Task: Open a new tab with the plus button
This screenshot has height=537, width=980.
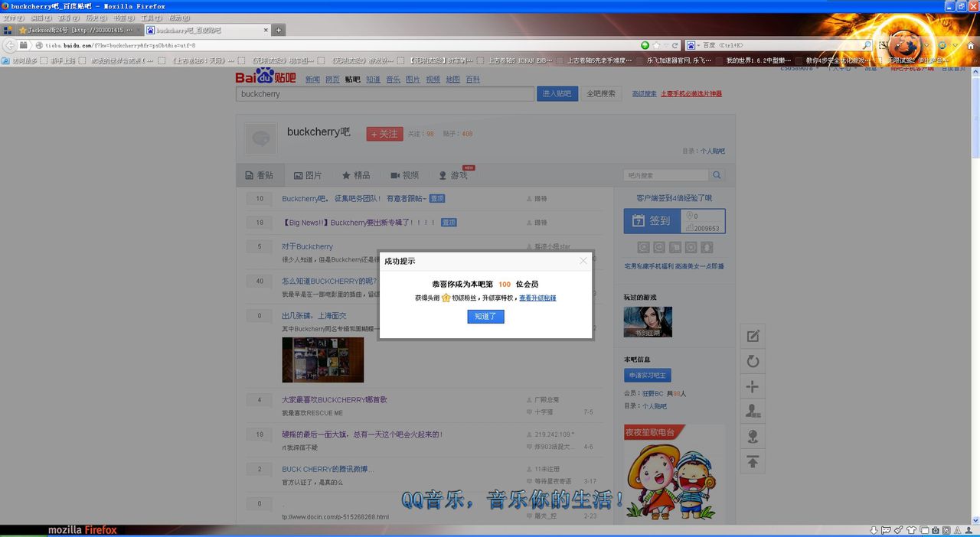Action: (279, 31)
